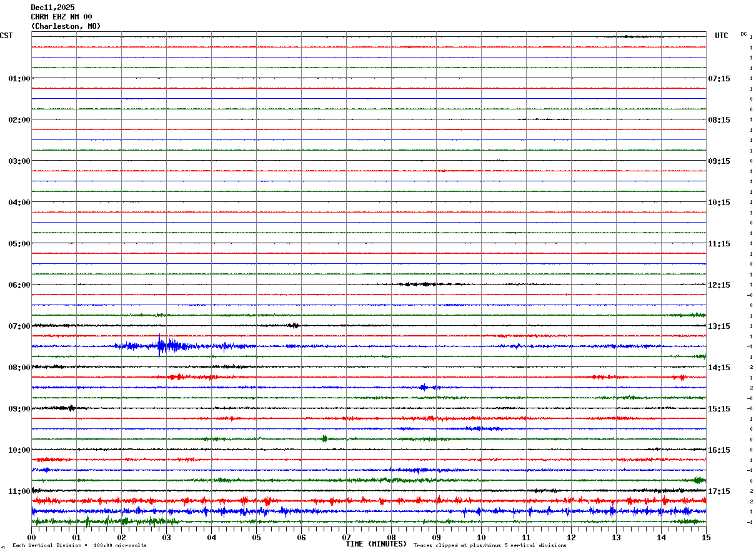Image resolution: width=756 pixels, height=554 pixels.
Task: Click the 15 minute axis tick label
Action: point(706,537)
